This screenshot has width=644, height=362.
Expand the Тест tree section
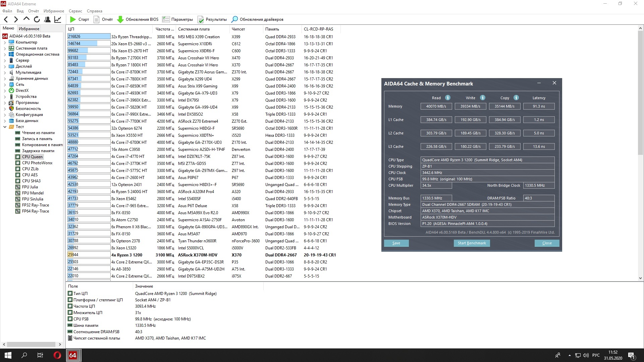click(4, 127)
